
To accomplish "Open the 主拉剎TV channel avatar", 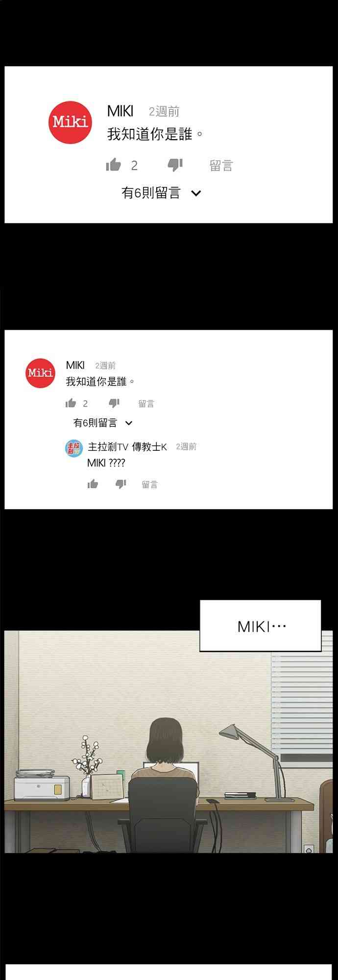I will (x=74, y=448).
